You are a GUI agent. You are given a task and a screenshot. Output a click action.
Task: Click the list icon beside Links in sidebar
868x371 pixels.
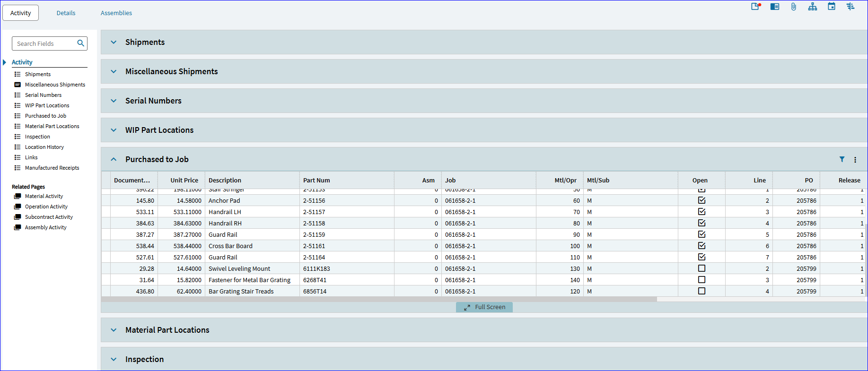coord(18,157)
